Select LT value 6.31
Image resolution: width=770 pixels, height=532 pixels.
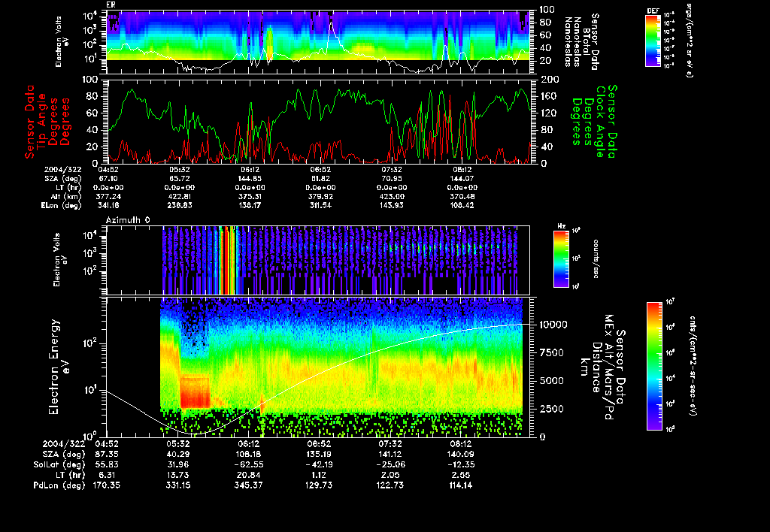107,475
